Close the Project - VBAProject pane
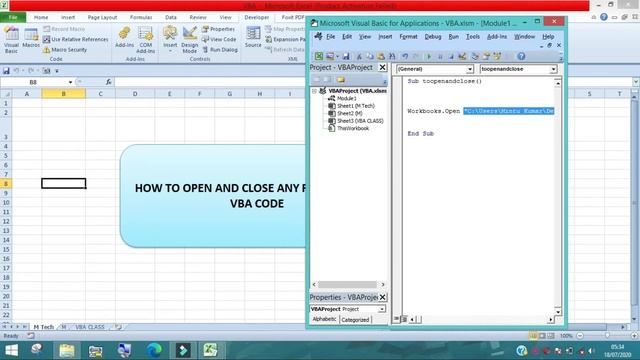Image resolution: width=640 pixels, height=360 pixels. [x=382, y=67]
